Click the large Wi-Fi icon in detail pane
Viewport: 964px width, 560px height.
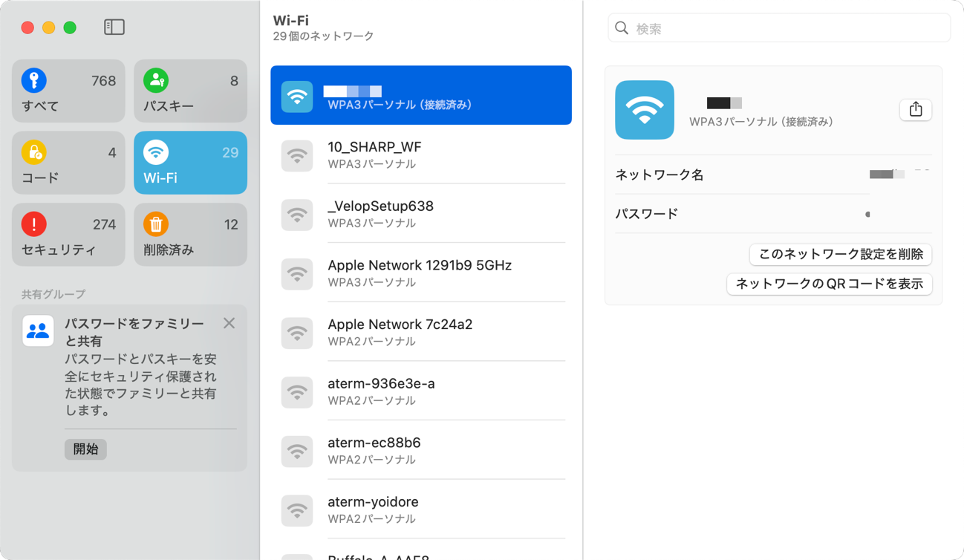645,110
